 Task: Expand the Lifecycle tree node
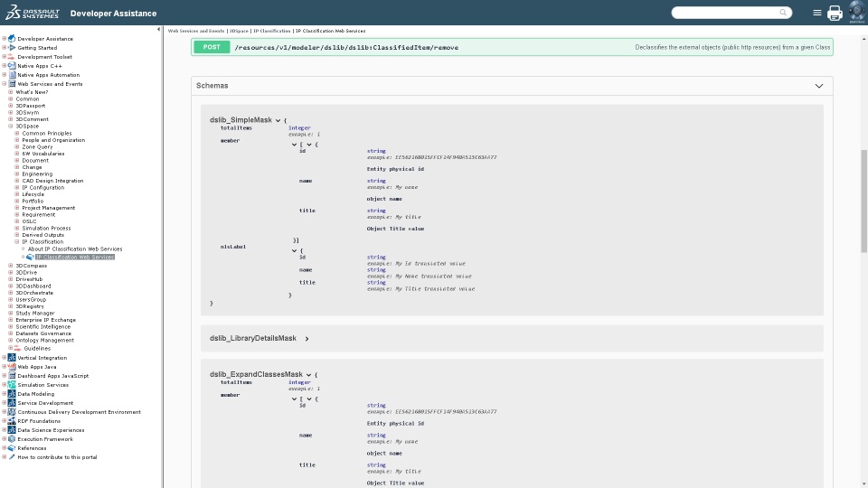tap(17, 194)
